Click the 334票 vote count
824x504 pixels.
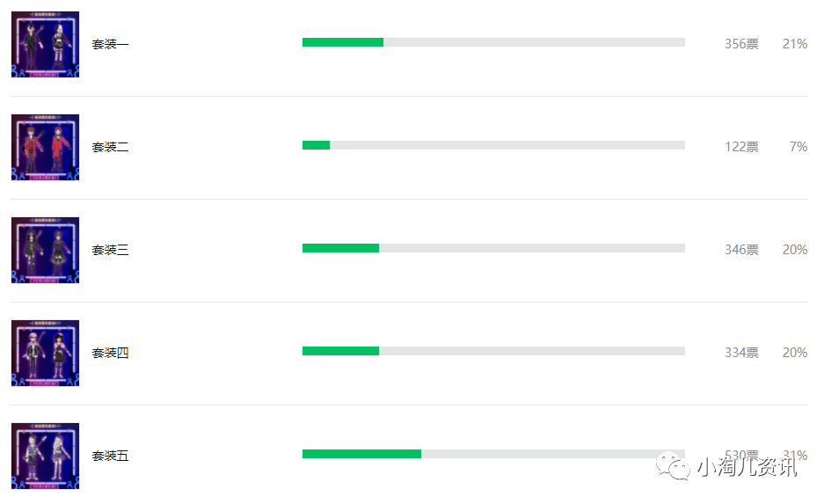point(741,354)
